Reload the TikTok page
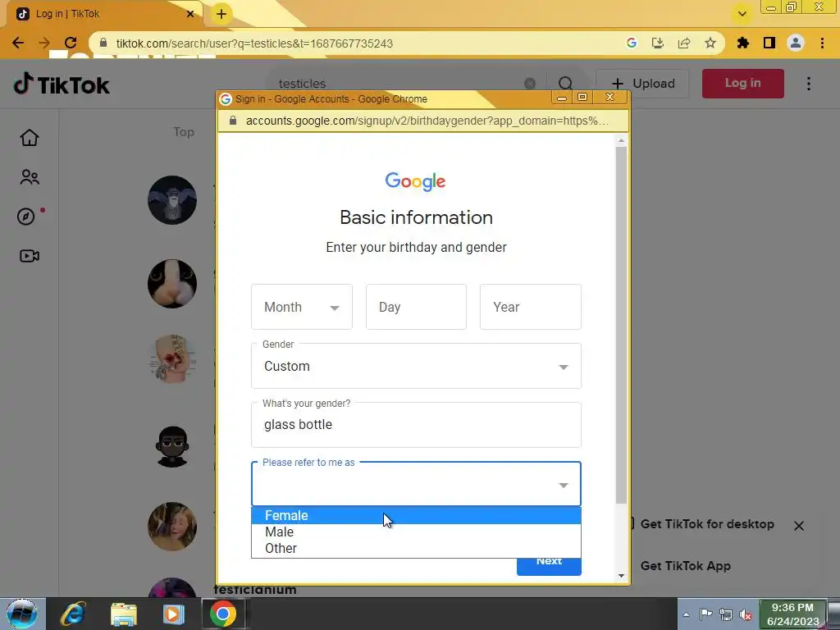 (71, 43)
